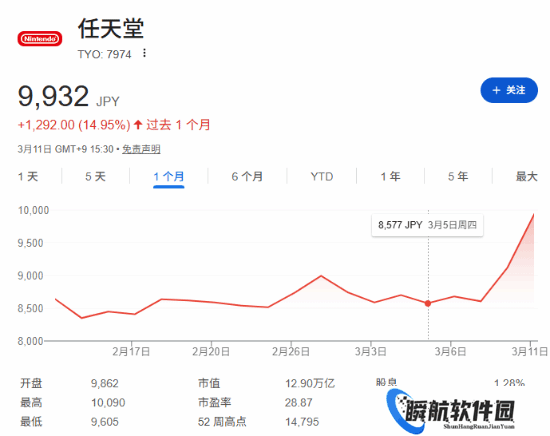The width and height of the screenshot is (550, 436).
Task: Click the 开盘 value 9,862
Action: tap(105, 383)
